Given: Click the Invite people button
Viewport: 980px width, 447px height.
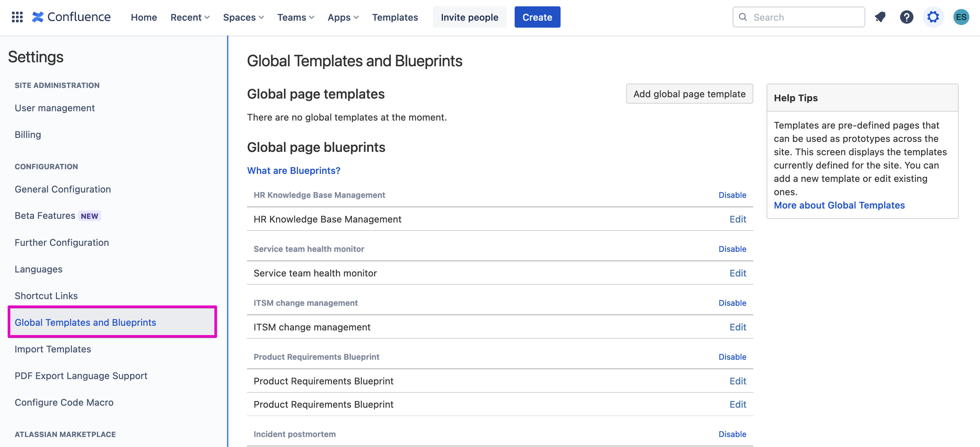Looking at the screenshot, I should coord(469,17).
